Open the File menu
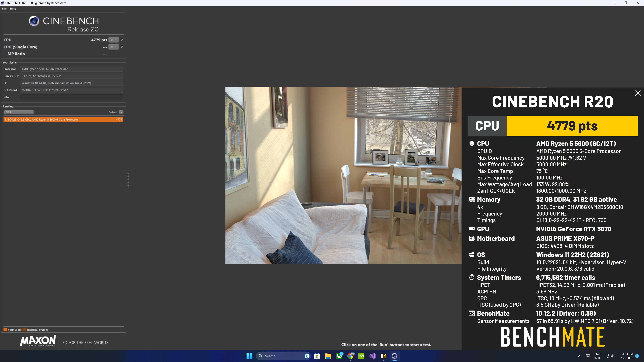 4,9
